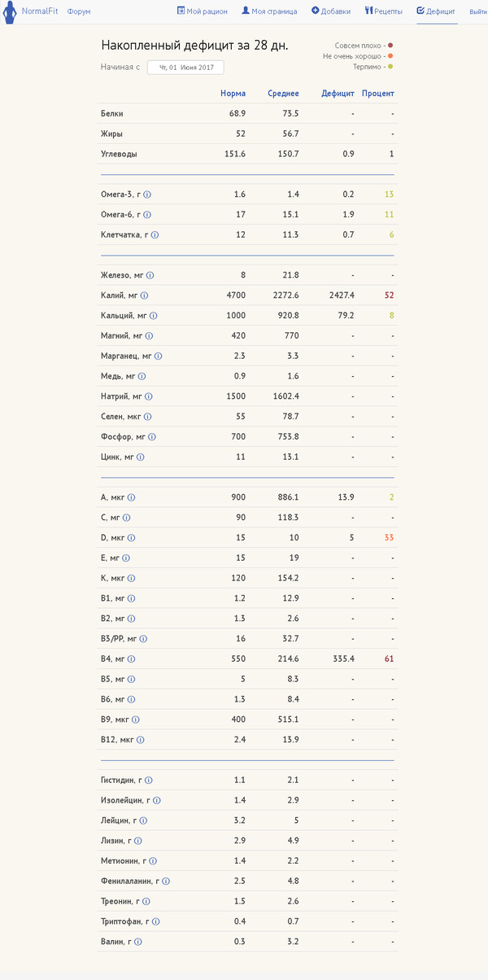Image resolution: width=488 pixels, height=980 pixels.
Task: Switch to Рецепты tab
Action: click(383, 11)
